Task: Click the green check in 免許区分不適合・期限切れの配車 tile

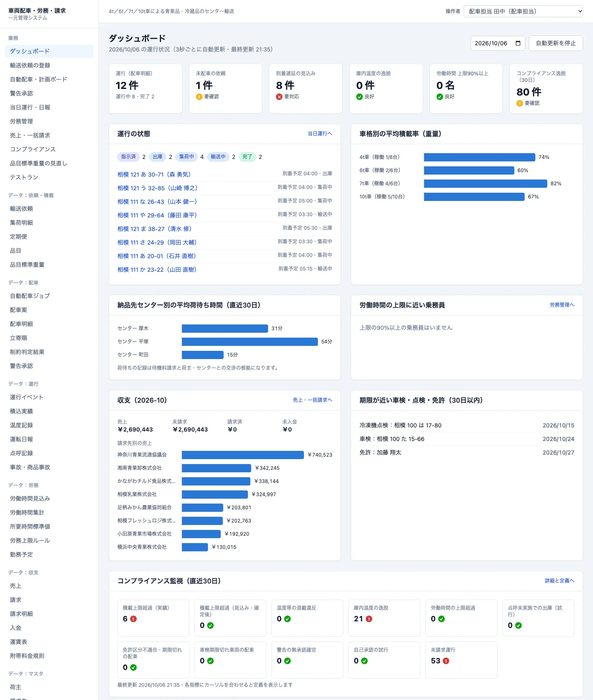Action: pyautogui.click(x=133, y=667)
